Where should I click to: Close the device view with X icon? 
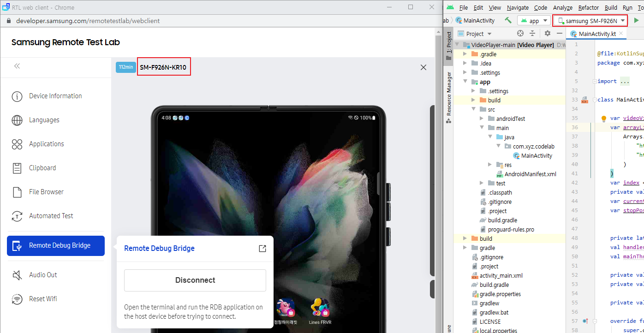pyautogui.click(x=423, y=67)
